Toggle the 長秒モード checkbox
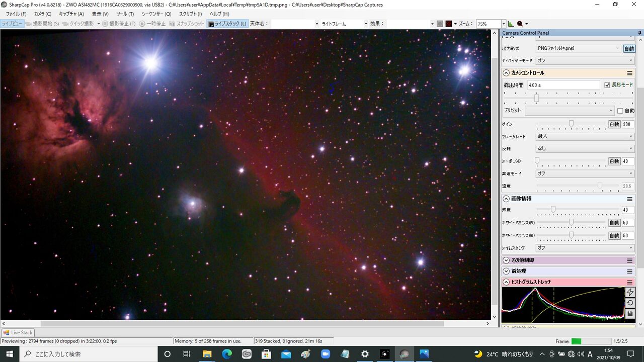 [x=607, y=85]
